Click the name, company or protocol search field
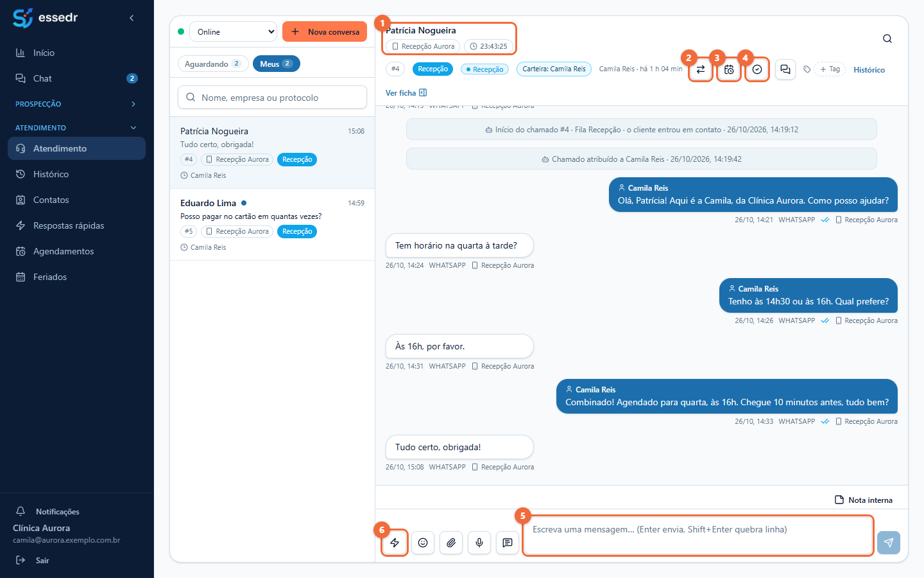 (272, 97)
